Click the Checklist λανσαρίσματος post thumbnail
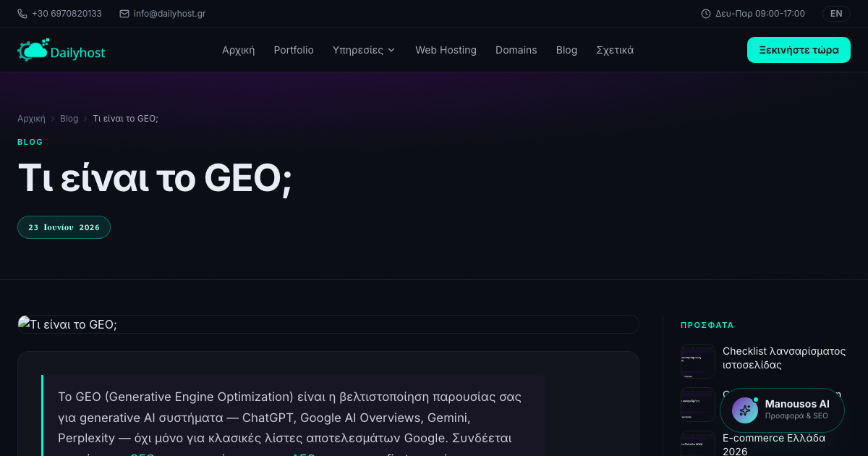This screenshot has height=456, width=868. pos(698,361)
